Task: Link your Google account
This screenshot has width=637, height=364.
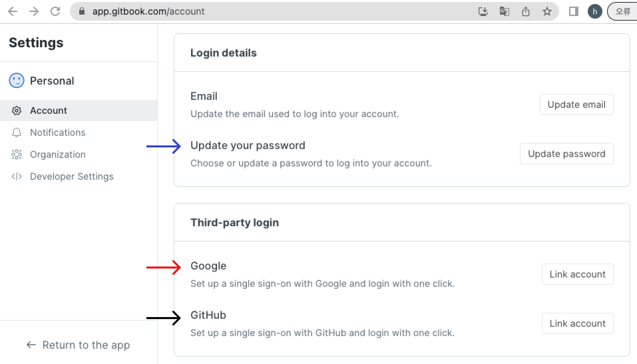Action: [577, 274]
